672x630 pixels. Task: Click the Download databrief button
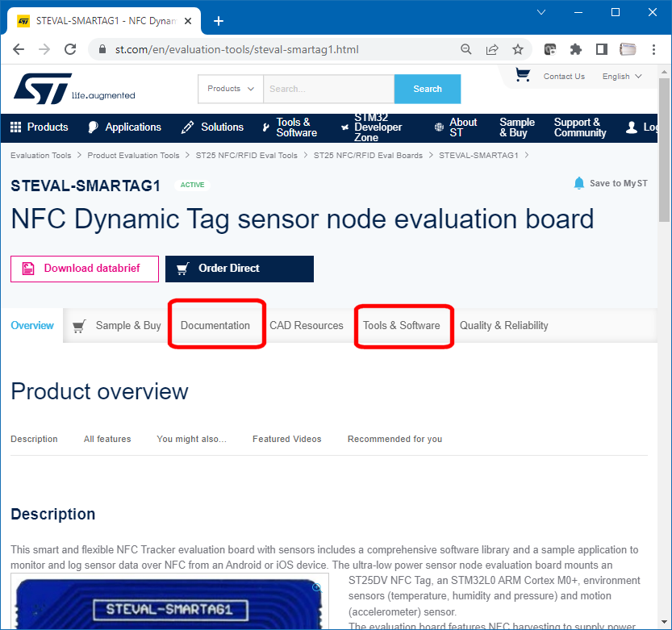click(x=85, y=269)
